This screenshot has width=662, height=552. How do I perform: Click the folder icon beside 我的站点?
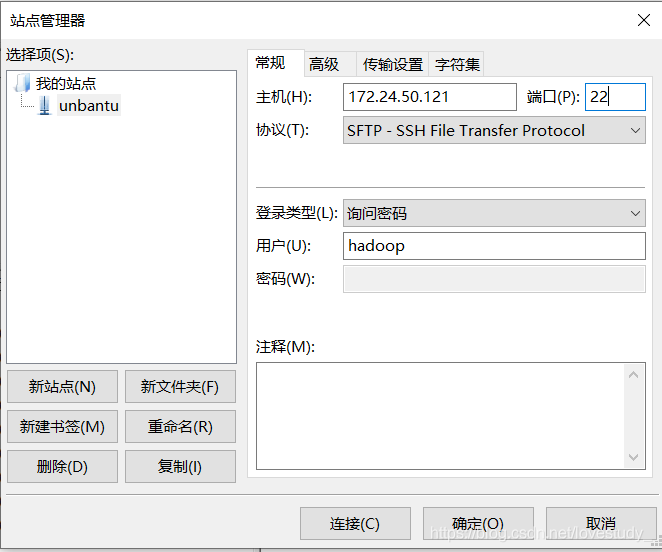(x=23, y=84)
